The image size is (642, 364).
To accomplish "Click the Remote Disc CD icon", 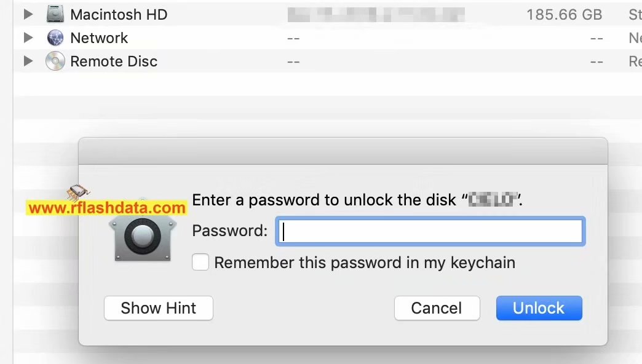I will click(x=55, y=61).
